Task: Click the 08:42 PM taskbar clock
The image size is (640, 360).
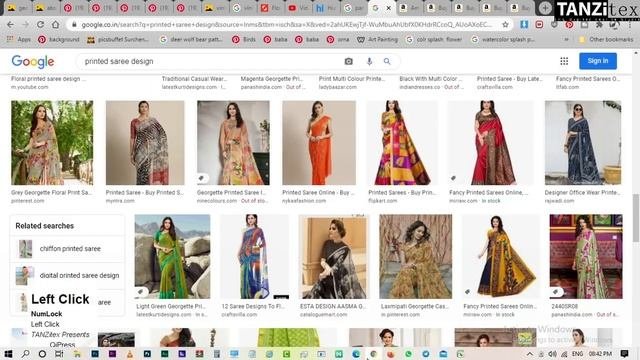Action: [x=600, y=354]
